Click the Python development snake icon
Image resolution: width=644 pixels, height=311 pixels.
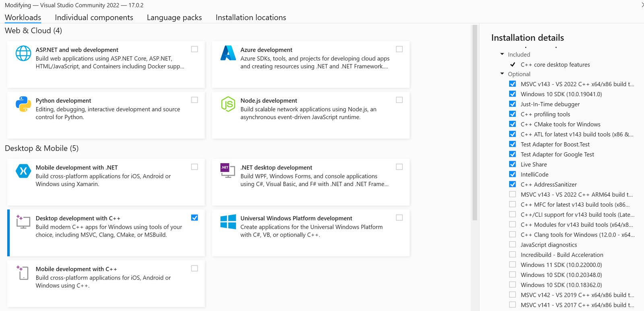tap(23, 104)
